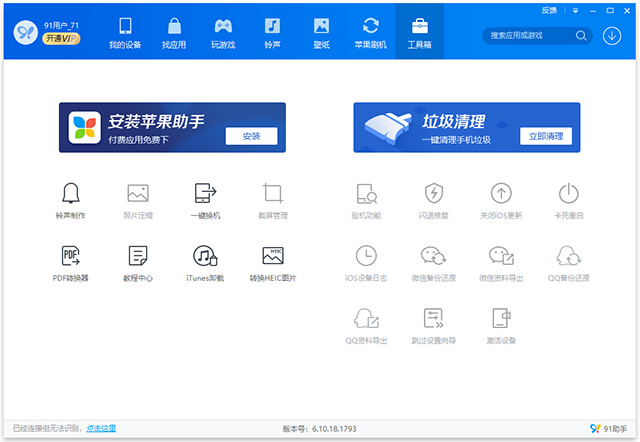Open the 微信备份还原 tool
640x442 pixels.
click(433, 263)
